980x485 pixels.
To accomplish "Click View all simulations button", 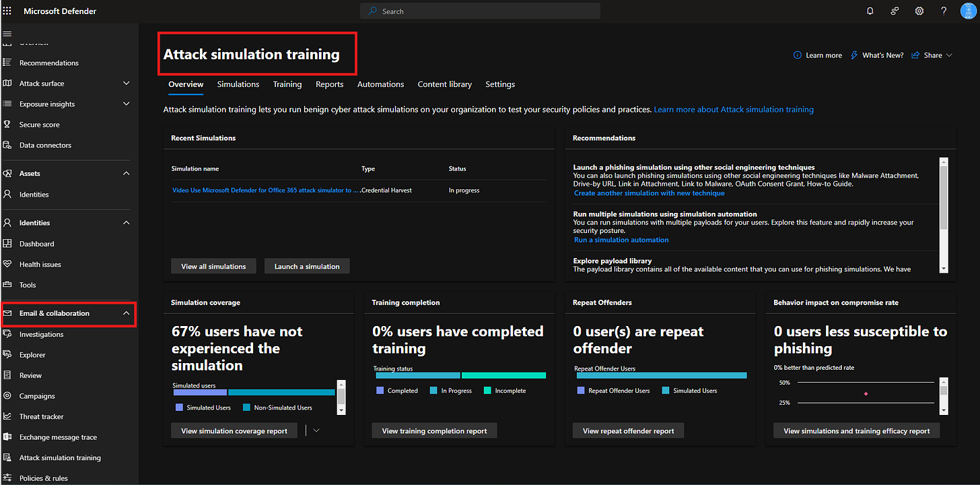I will (x=213, y=266).
